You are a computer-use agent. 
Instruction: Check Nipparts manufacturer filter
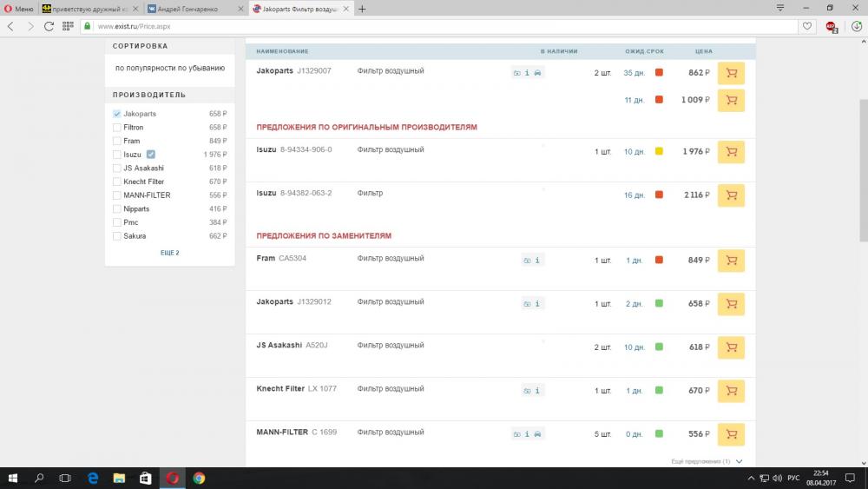click(x=117, y=208)
